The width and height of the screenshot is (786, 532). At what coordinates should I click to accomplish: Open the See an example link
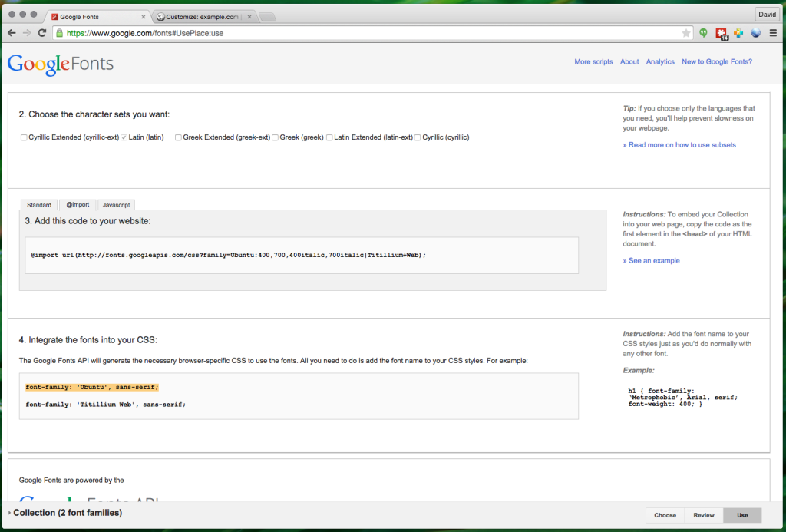[x=651, y=261]
